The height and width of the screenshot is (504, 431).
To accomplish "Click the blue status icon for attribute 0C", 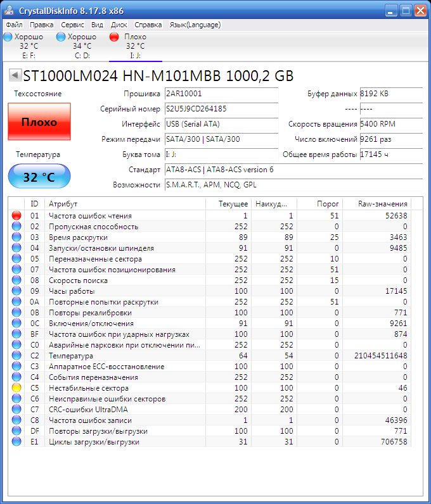I will point(16,324).
